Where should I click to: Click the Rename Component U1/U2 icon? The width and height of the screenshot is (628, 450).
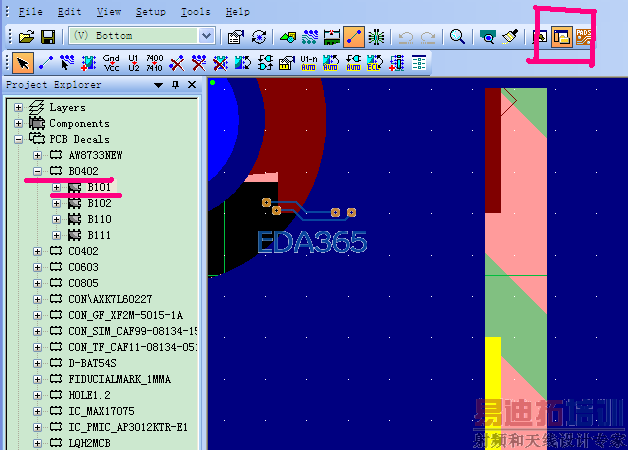pyautogui.click(x=133, y=63)
